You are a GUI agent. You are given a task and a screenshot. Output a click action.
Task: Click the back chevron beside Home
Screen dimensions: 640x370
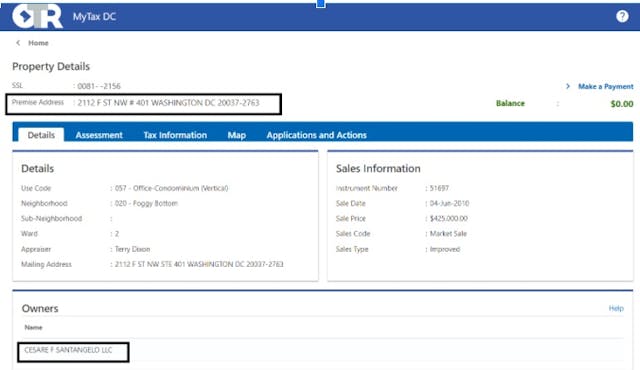coord(18,43)
